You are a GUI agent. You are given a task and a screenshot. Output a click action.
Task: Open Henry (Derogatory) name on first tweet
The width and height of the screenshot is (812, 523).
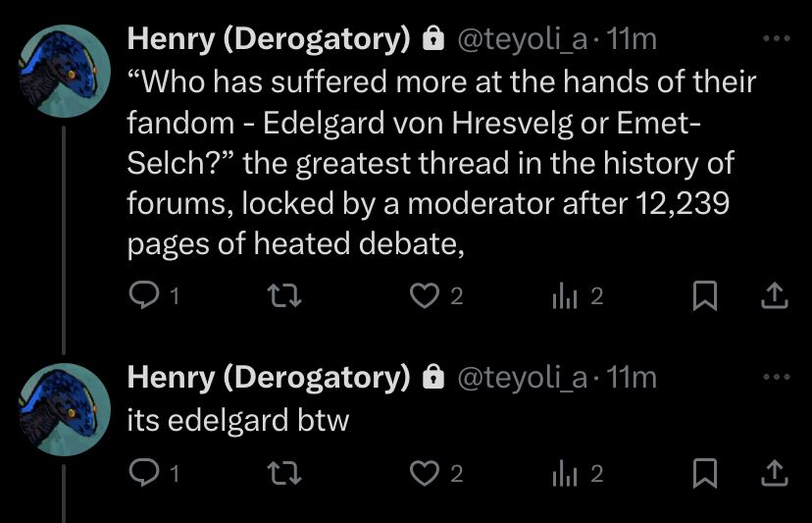pyautogui.click(x=269, y=39)
